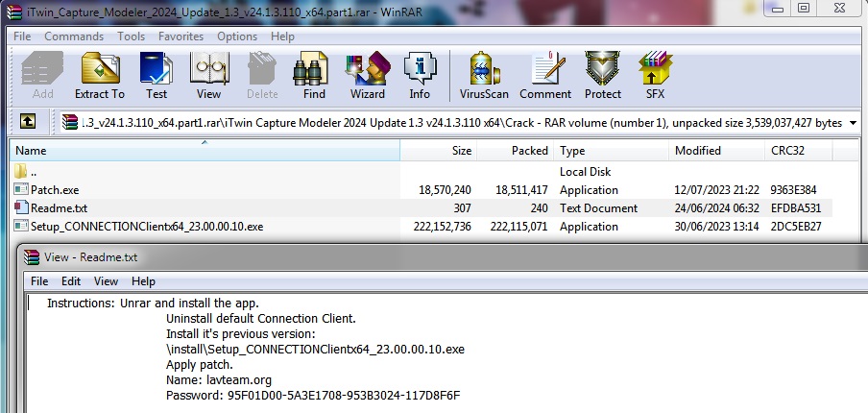868x413 pixels.
Task: Click the parent folder '..' icon
Action: [20, 171]
